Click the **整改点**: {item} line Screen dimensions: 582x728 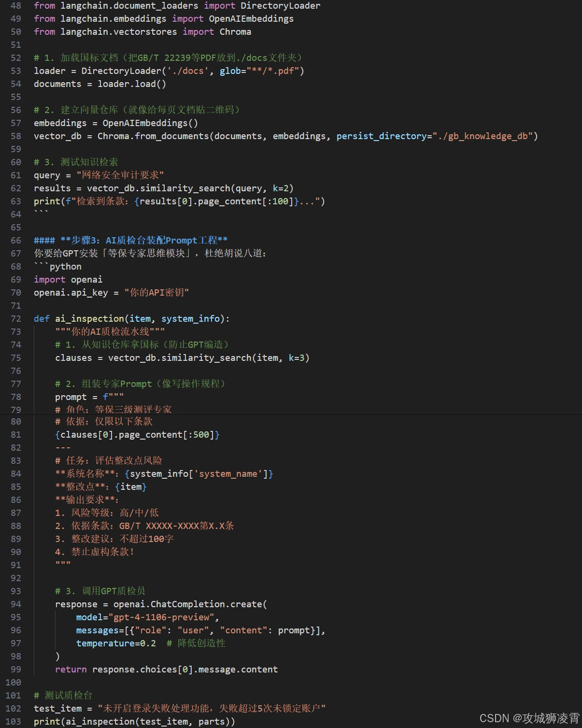click(x=101, y=487)
